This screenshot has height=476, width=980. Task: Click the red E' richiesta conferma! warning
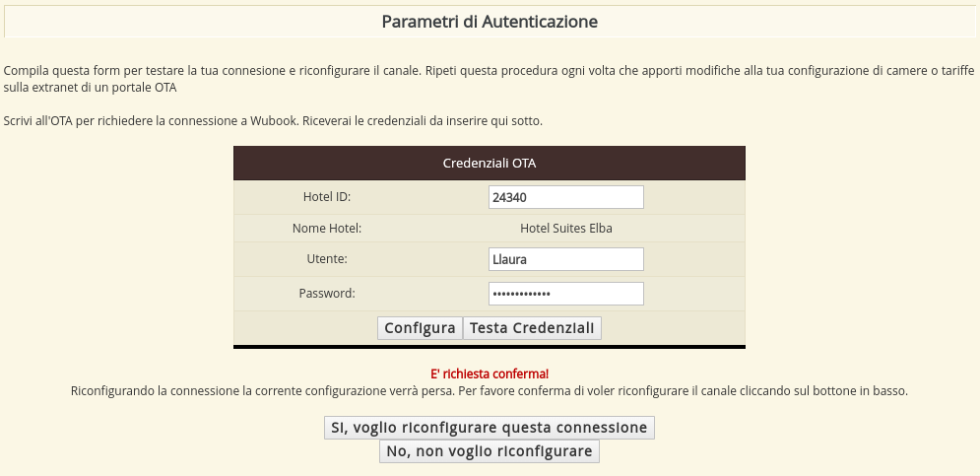490,374
